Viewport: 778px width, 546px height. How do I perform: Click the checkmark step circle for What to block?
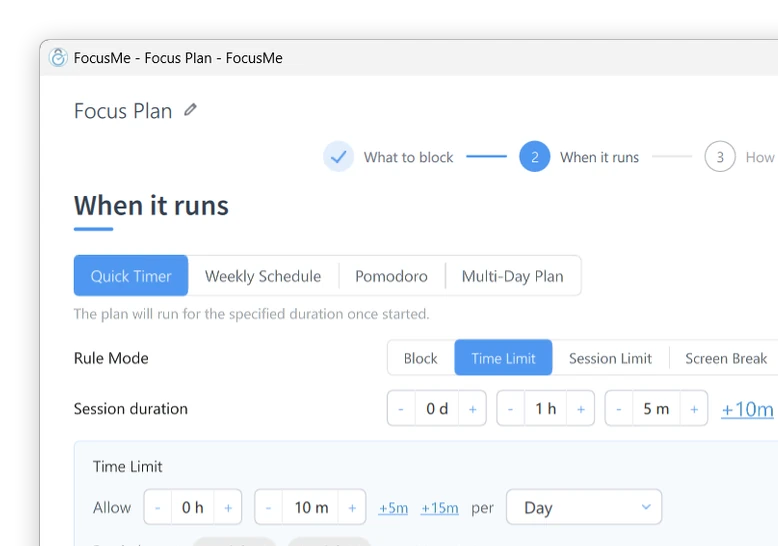(x=338, y=157)
